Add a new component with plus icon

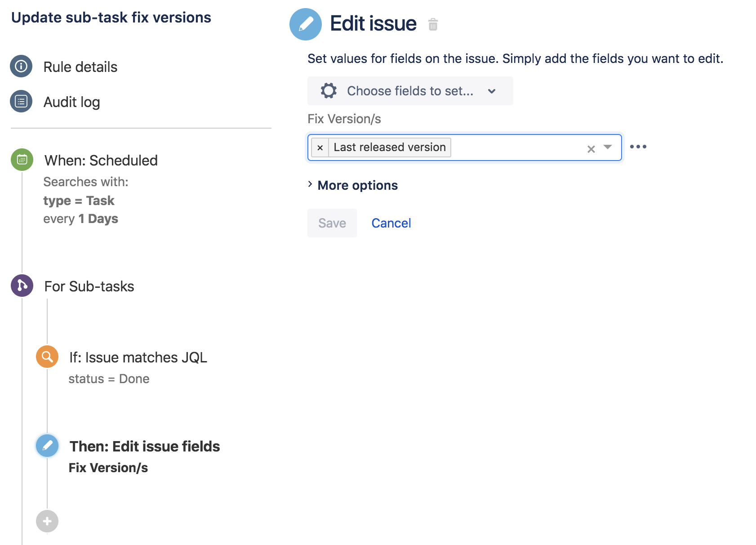(x=47, y=521)
